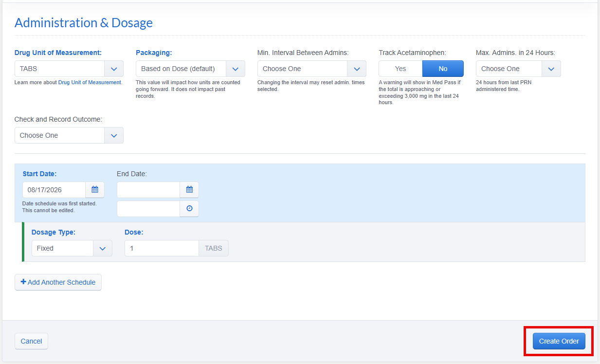Focus the Start Date input field
This screenshot has width=600, height=364.
(x=54, y=190)
